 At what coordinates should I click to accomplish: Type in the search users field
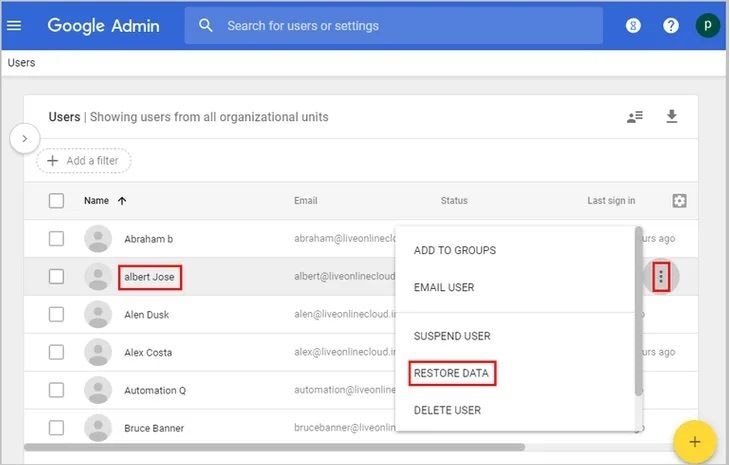coord(400,25)
